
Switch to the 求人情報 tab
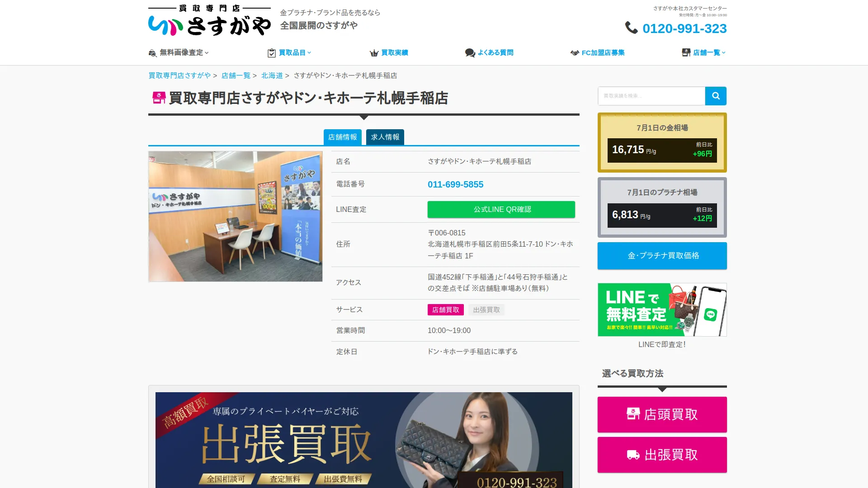385,137
